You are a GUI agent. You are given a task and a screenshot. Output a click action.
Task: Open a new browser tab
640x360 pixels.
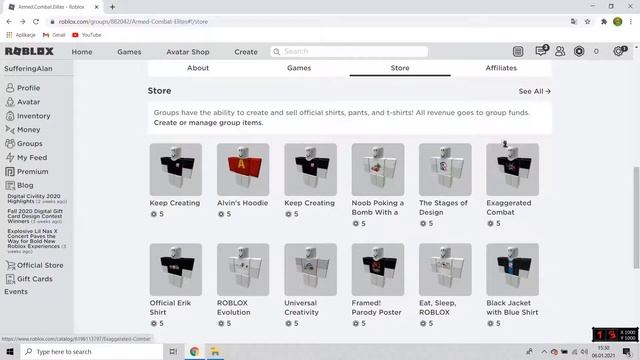112,7
